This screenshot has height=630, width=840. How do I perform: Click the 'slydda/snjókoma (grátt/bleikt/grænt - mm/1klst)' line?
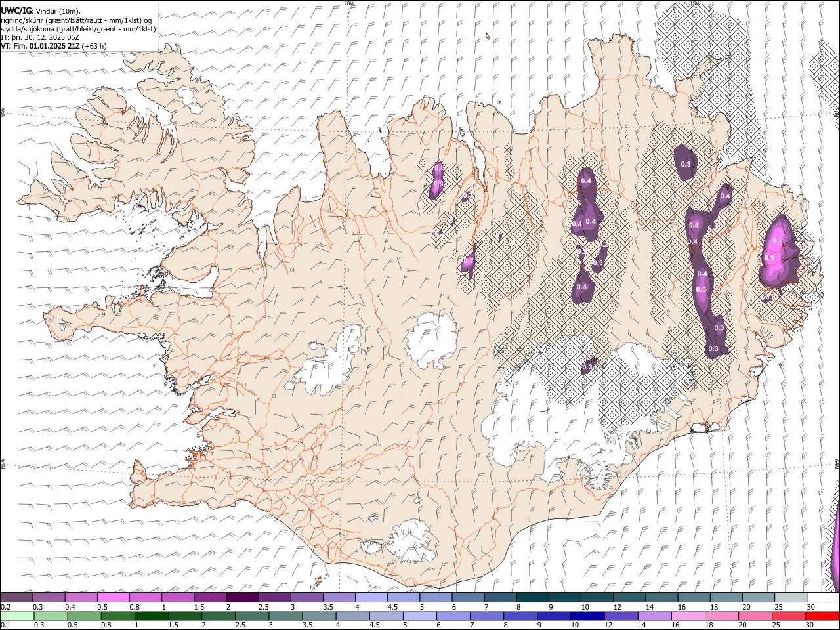coord(78,29)
